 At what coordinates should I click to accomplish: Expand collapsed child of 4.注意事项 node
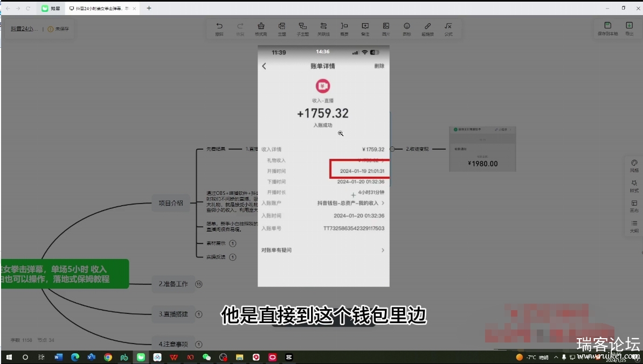tap(199, 344)
